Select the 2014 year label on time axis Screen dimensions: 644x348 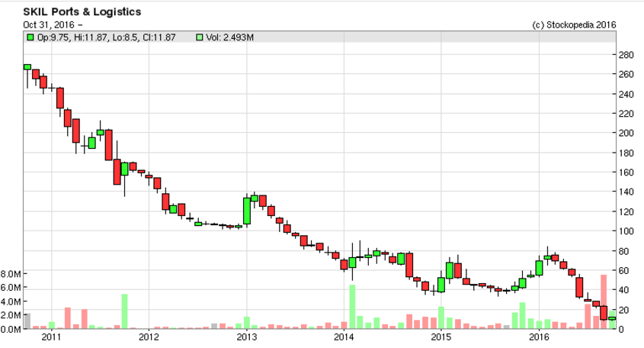click(x=344, y=337)
